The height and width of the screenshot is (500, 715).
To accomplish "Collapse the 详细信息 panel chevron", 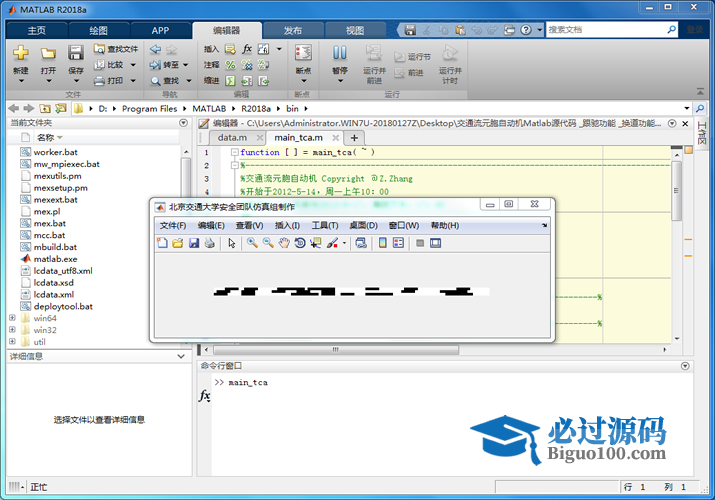I will (181, 356).
